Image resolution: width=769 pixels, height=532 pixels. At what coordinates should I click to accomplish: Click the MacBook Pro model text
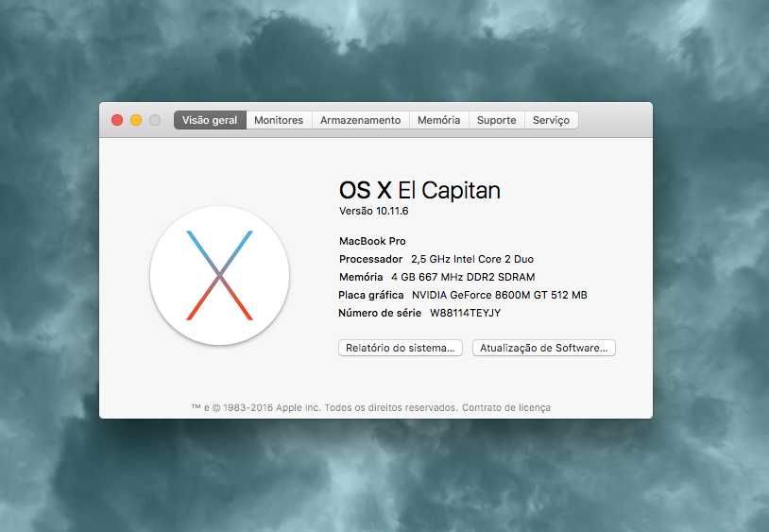pyautogui.click(x=372, y=241)
